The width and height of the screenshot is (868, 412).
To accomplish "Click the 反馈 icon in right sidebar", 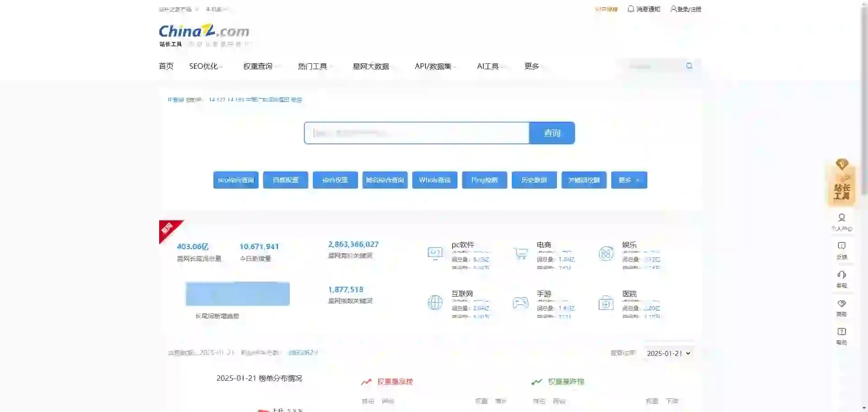I will pos(841,246).
